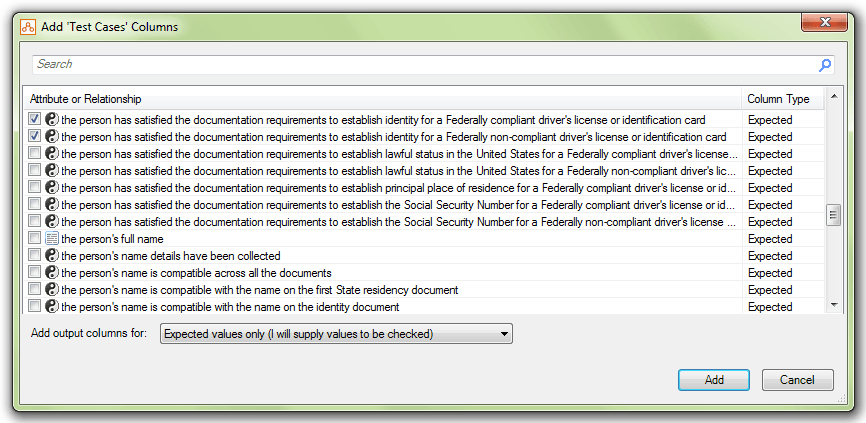Click Attribute or Relationship column header

pos(384,99)
